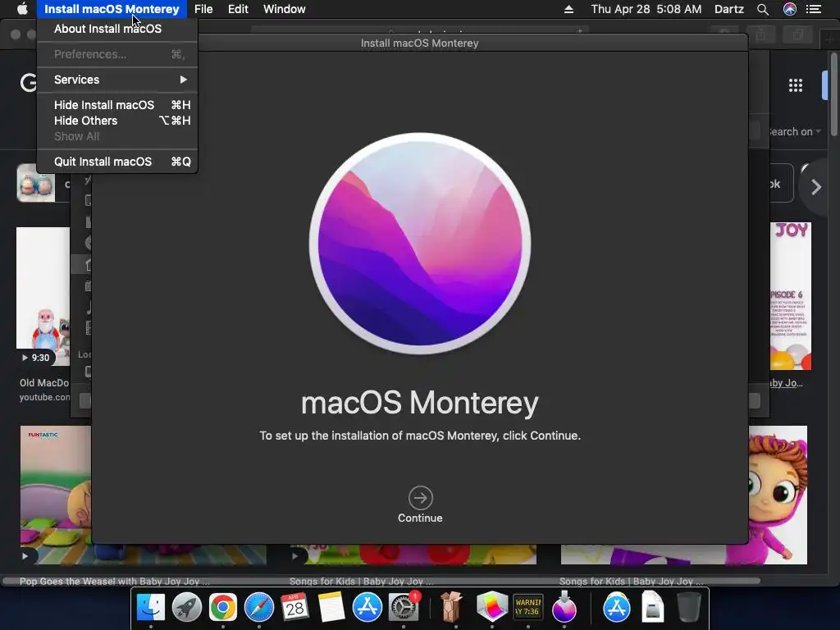
Task: Open Applications stack beside disk image
Action: (617, 608)
